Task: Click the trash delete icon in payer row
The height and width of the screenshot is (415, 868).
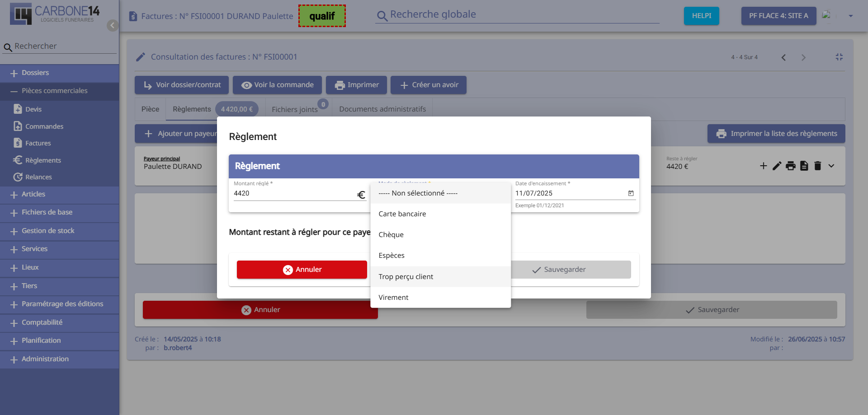Action: tap(817, 166)
